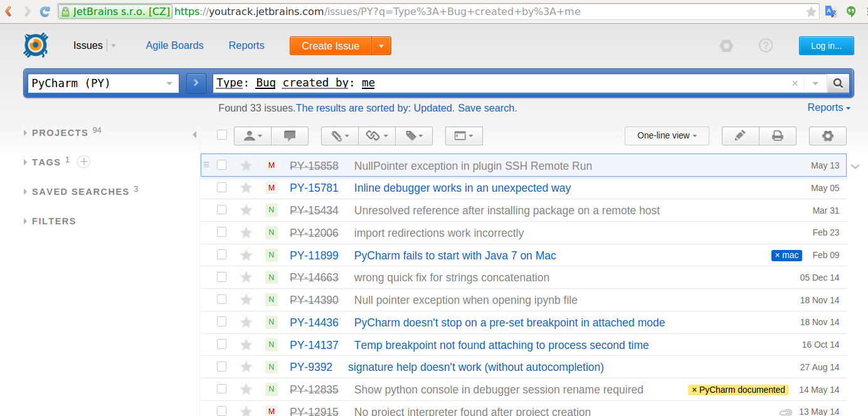Check the box for PY-11899
868x416 pixels.
point(221,254)
